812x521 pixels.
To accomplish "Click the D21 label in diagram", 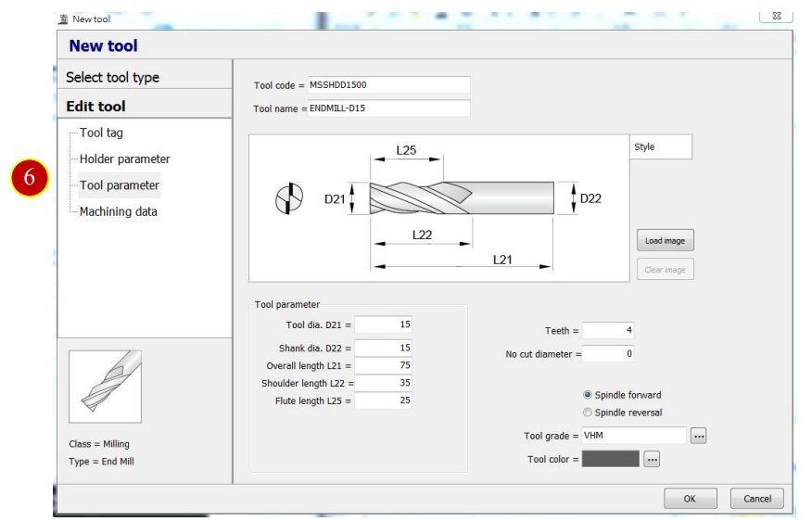I will click(335, 199).
